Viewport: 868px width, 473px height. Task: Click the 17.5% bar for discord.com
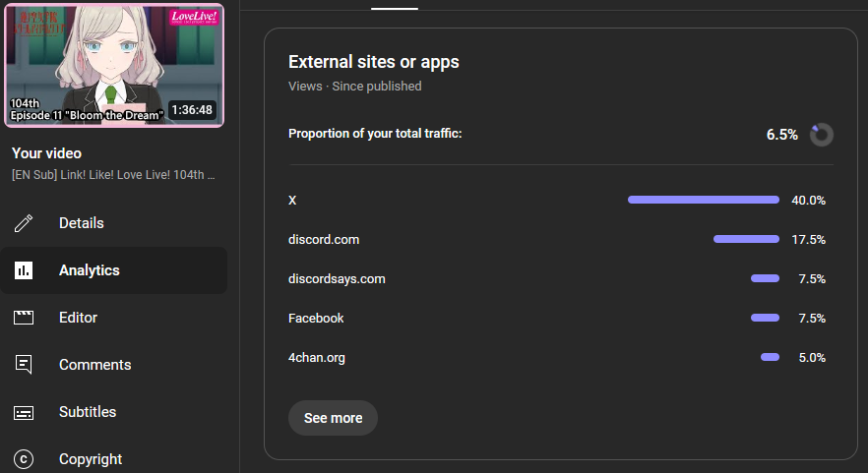pos(746,239)
